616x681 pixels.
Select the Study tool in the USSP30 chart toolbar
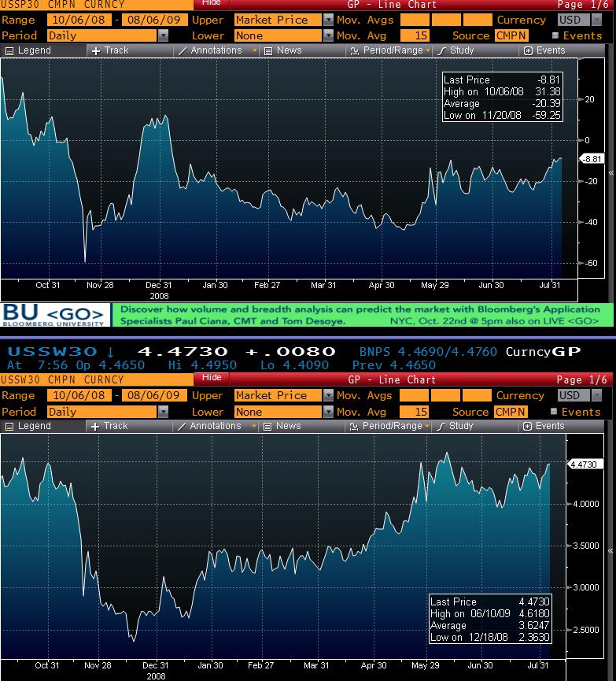coord(443,50)
